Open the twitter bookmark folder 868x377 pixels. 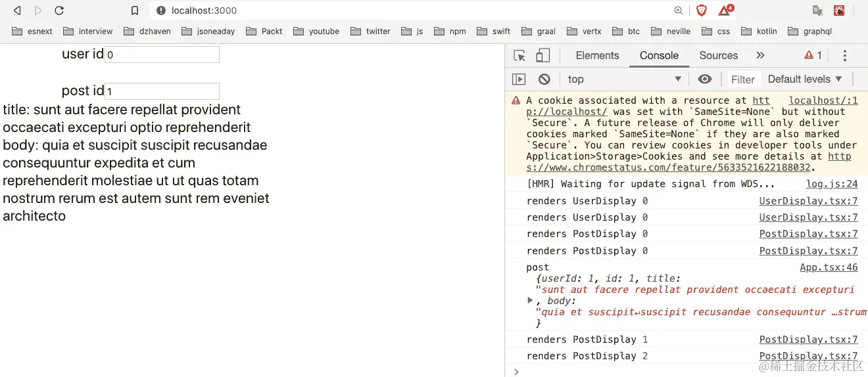pos(370,31)
